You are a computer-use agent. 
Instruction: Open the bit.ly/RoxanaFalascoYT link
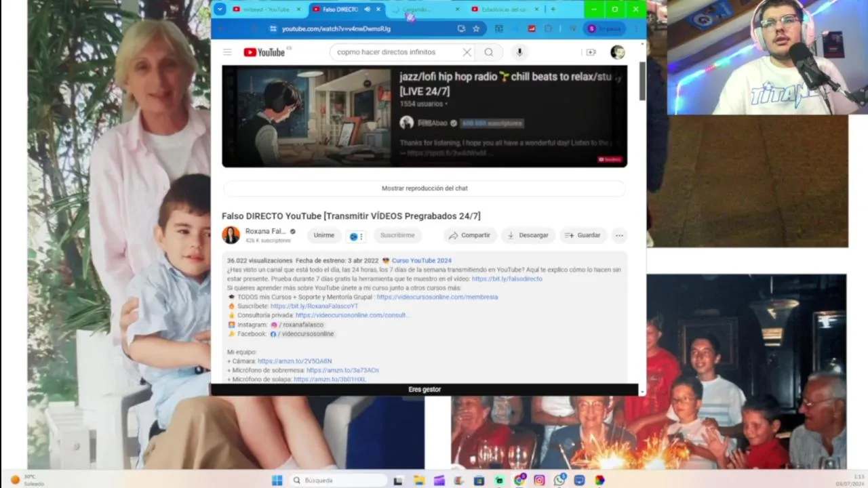pyautogui.click(x=314, y=306)
